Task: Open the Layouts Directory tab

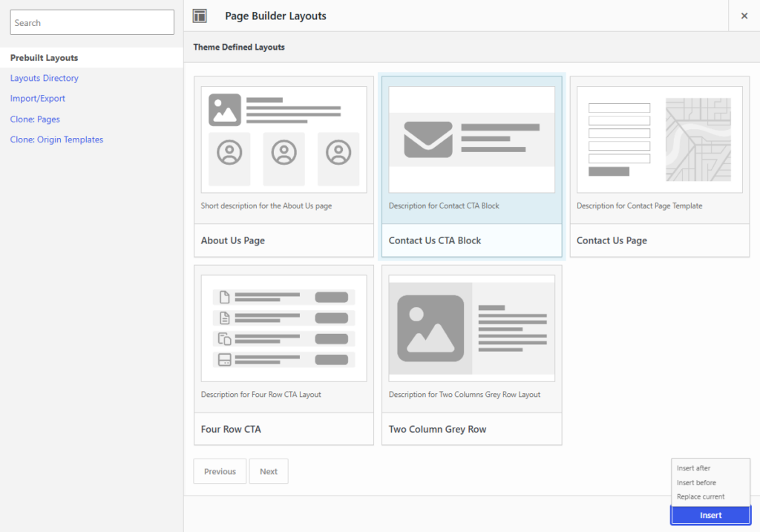Action: (x=44, y=78)
